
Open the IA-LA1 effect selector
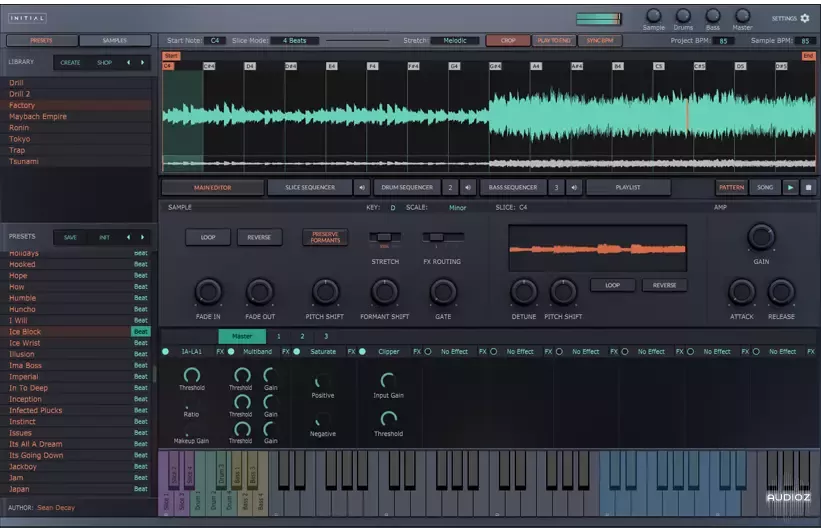pos(192,351)
